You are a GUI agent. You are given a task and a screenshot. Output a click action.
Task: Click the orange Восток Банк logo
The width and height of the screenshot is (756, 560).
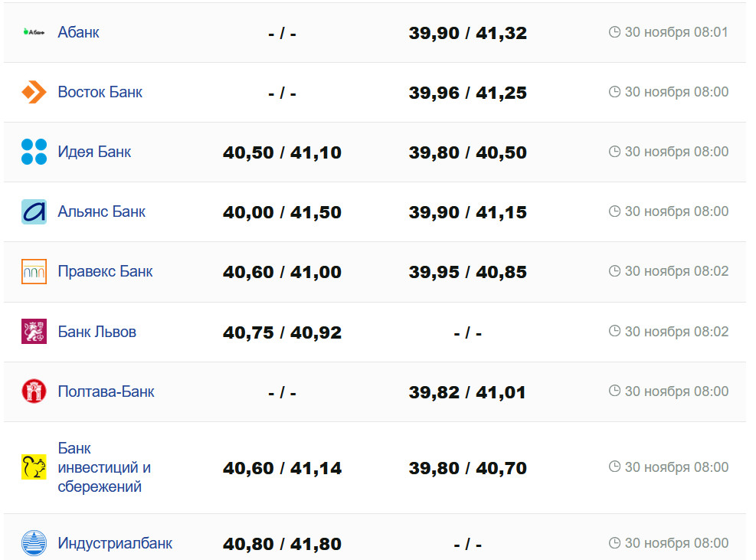[34, 92]
